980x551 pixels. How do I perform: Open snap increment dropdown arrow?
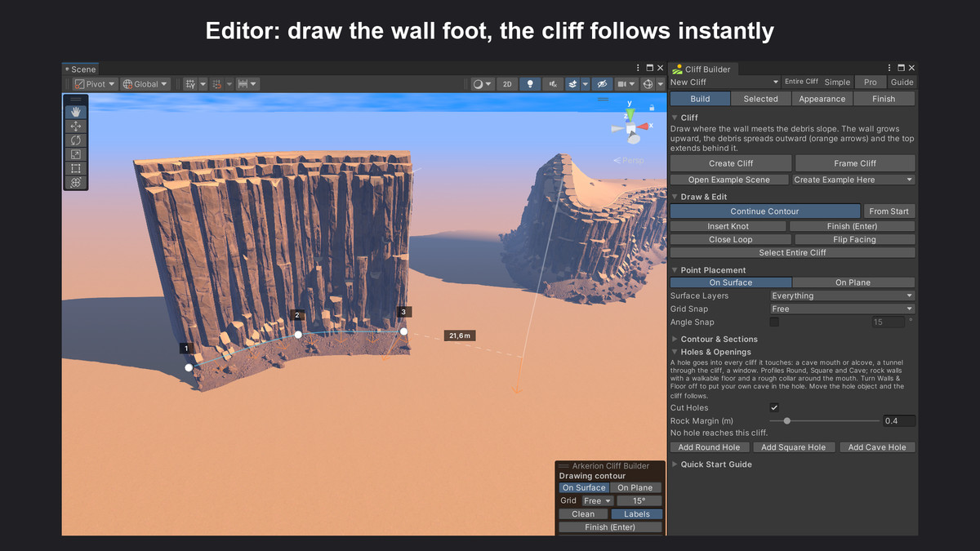(x=254, y=84)
